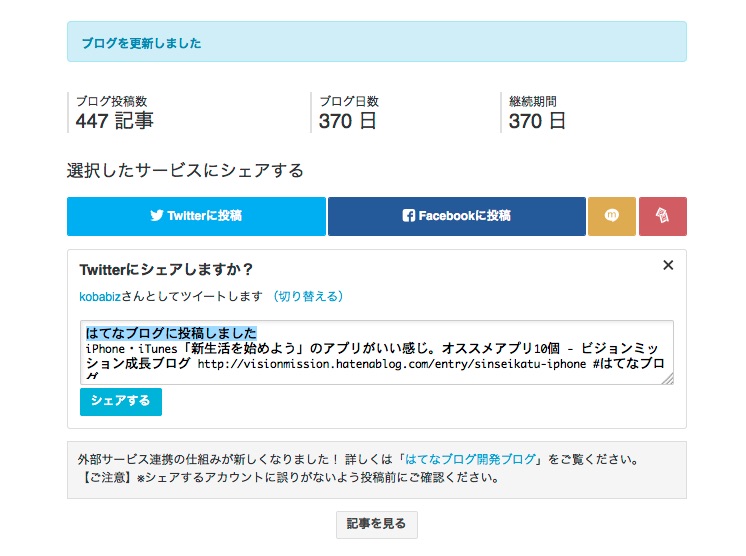Open the はてなブログ開発ブログ link

(470, 459)
